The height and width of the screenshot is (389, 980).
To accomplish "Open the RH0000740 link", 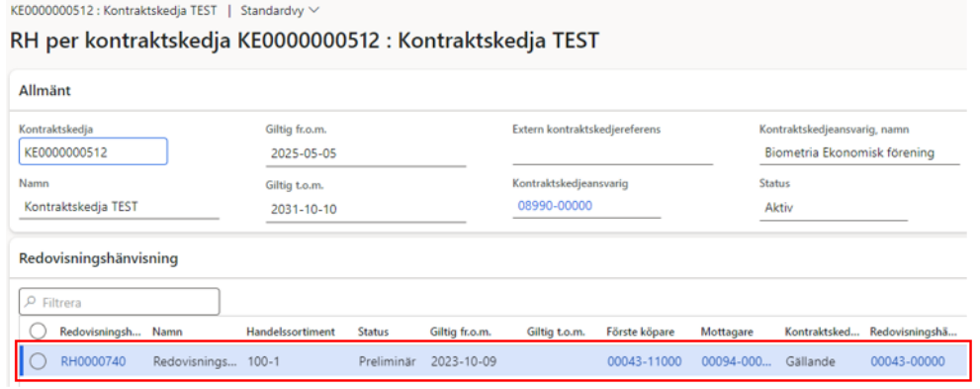I will [93, 361].
